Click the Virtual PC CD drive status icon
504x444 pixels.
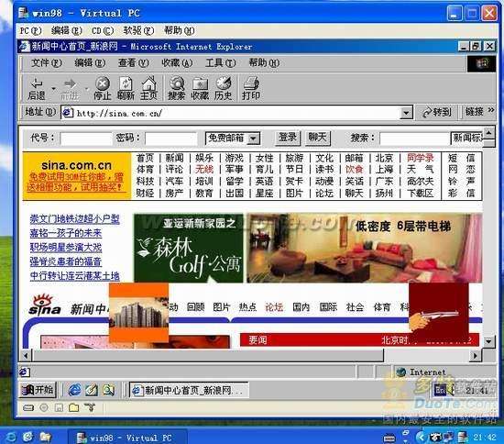[44, 408]
